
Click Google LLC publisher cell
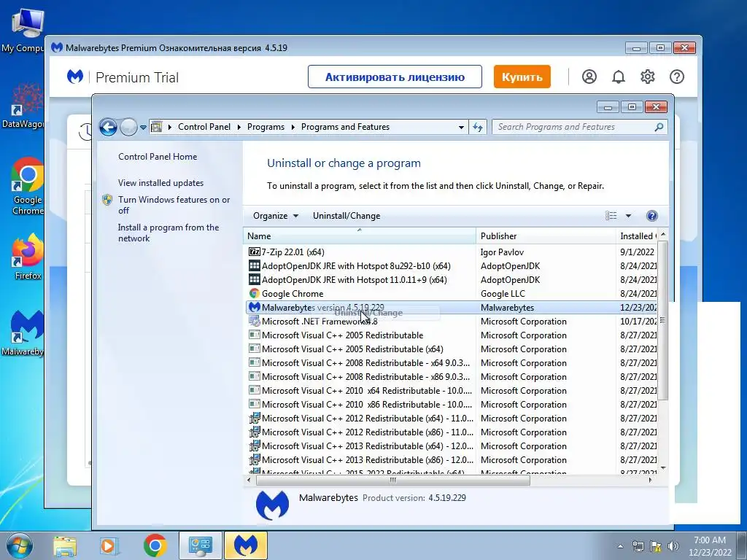tap(503, 293)
